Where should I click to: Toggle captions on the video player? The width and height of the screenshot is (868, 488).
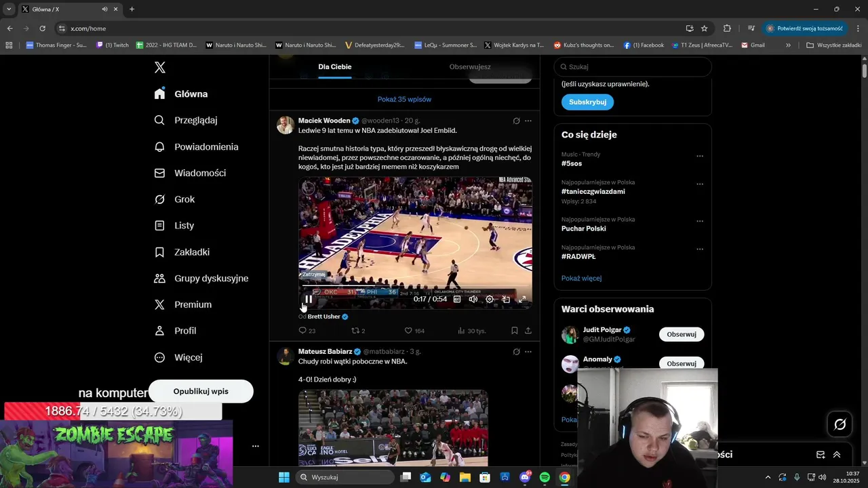[457, 299]
